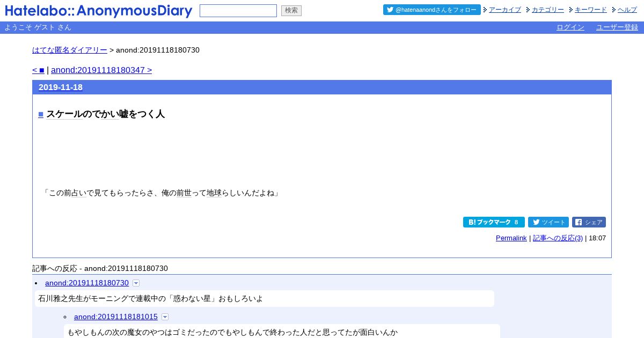Focus the search input field
The image size is (644, 338).
click(x=238, y=11)
